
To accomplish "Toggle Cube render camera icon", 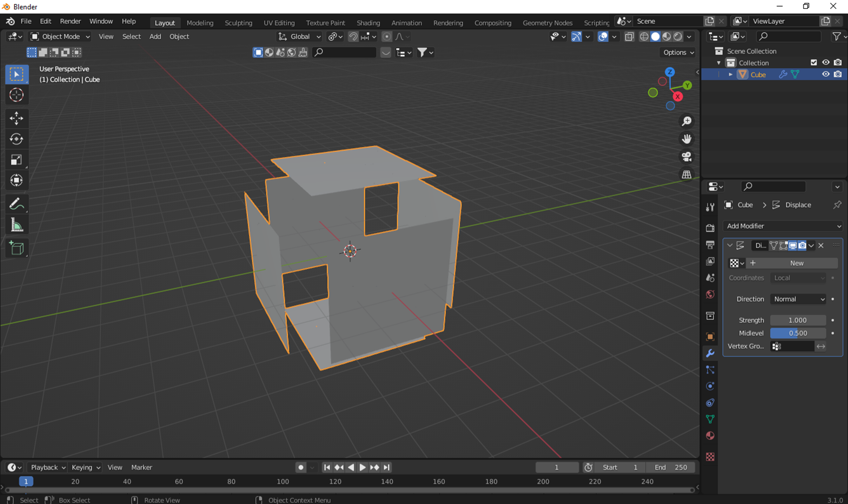I will coord(838,74).
